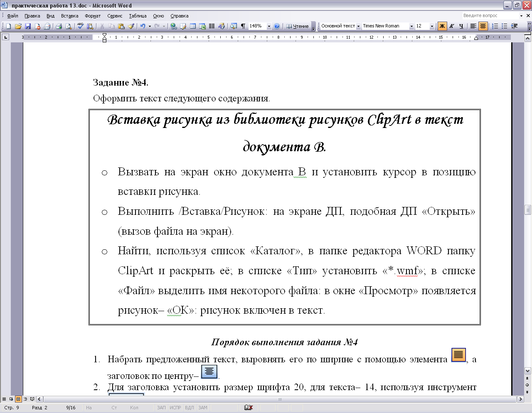This screenshot has height=413, width=532.
Task: Expand the Standard toolbar options chevron
Action: coord(314,26)
